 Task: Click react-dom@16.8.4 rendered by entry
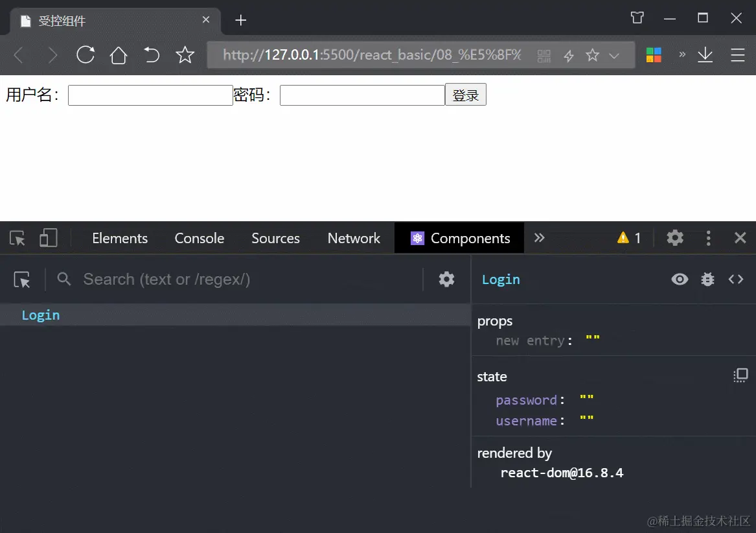tap(562, 473)
